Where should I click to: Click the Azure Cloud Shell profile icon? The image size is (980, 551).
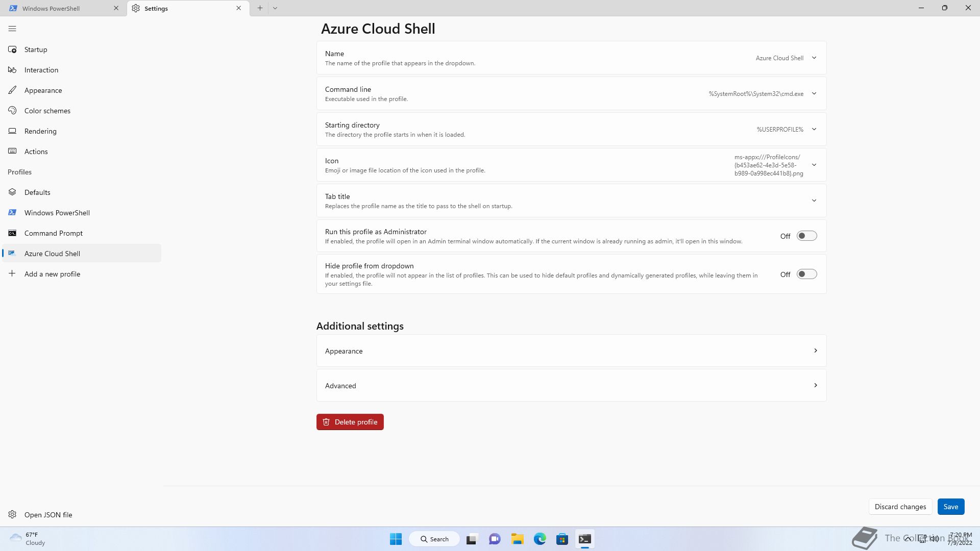click(x=12, y=254)
